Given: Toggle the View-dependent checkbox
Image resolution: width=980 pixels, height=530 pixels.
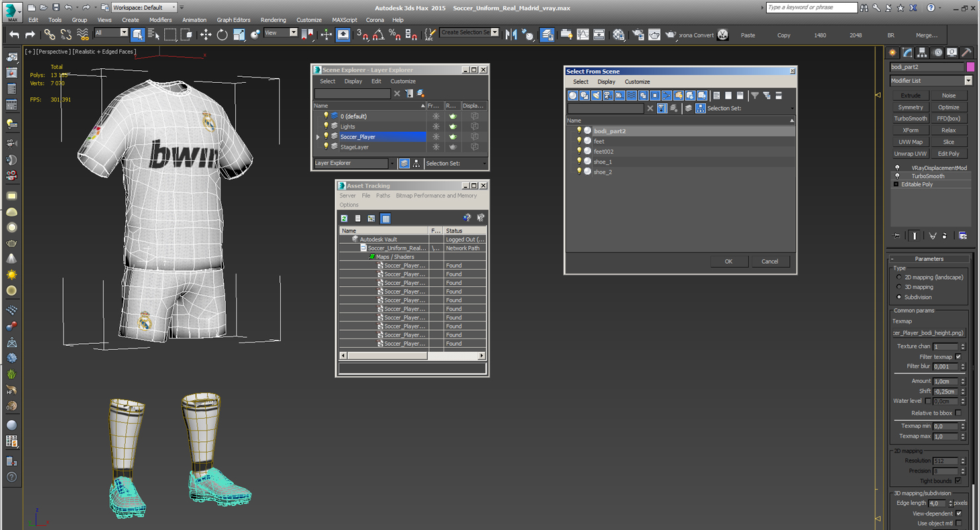Looking at the screenshot, I should click(x=958, y=513).
